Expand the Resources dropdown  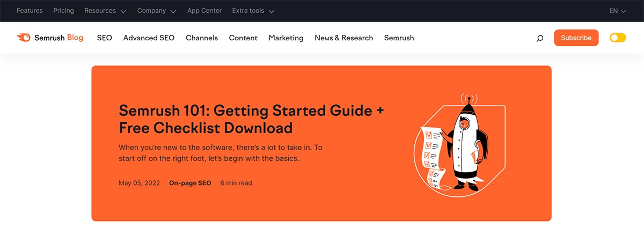[105, 11]
